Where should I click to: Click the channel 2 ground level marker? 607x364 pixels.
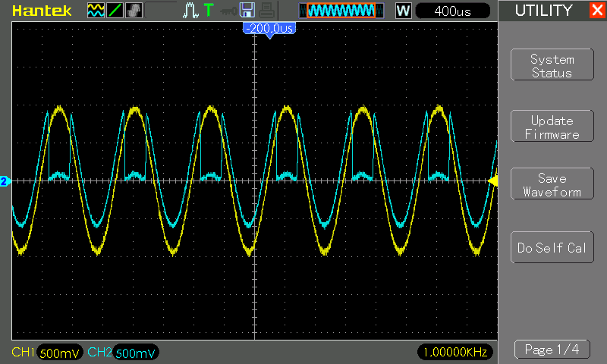point(5,181)
